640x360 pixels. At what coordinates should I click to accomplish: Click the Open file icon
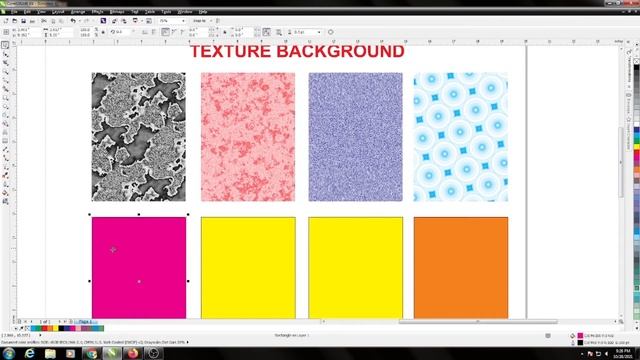pyautogui.click(x=15, y=21)
